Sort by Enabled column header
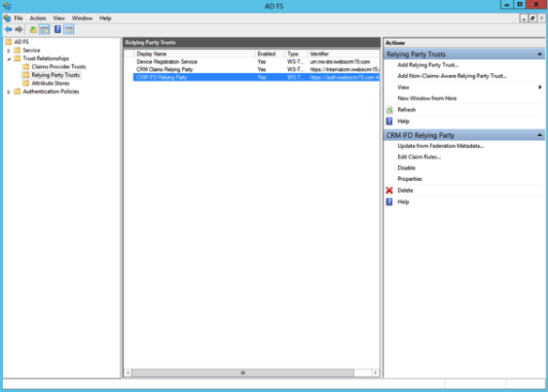The image size is (548, 392). (x=269, y=53)
